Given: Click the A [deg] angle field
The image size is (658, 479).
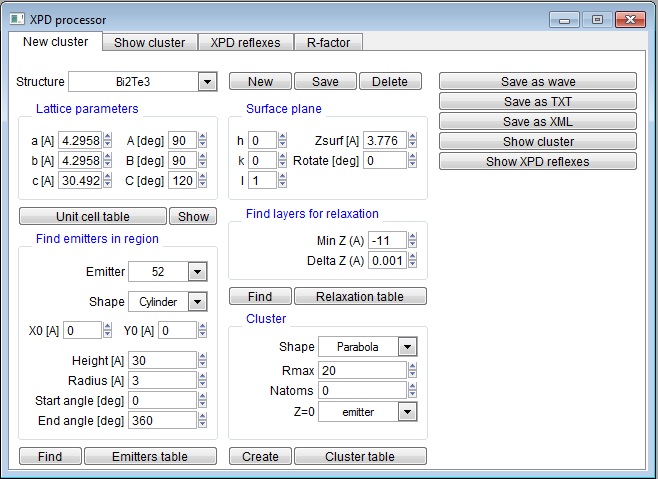Looking at the screenshot, I should (x=183, y=140).
